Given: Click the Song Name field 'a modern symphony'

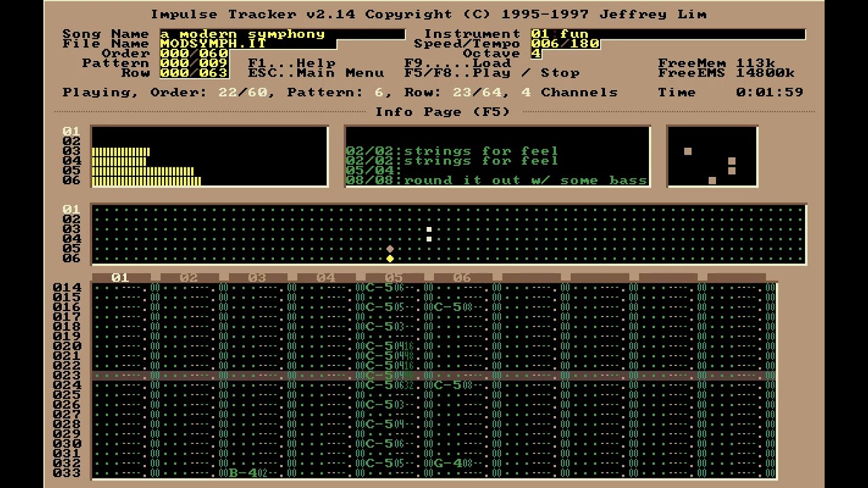Looking at the screenshot, I should click(x=282, y=34).
